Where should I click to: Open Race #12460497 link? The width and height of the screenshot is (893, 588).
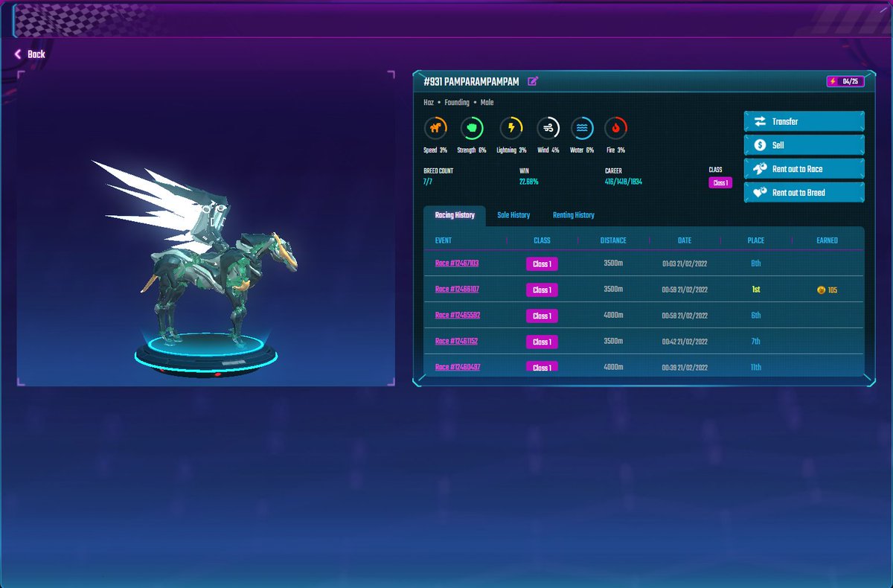point(457,367)
